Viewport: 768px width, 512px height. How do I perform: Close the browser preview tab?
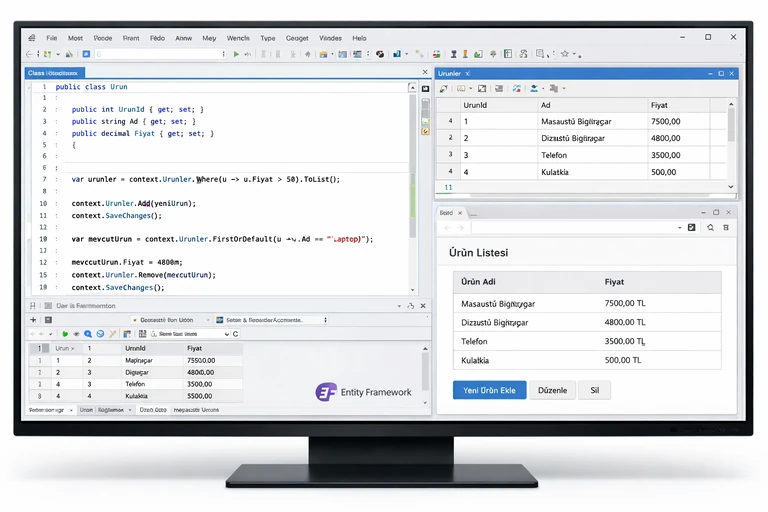(x=460, y=213)
